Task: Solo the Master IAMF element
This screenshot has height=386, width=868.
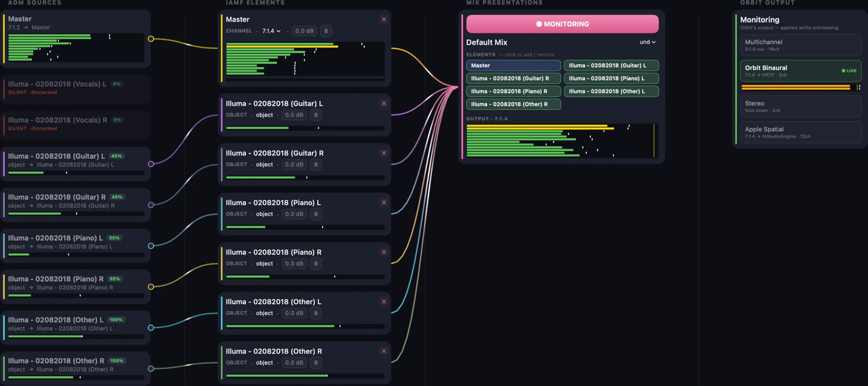Action: pos(326,31)
